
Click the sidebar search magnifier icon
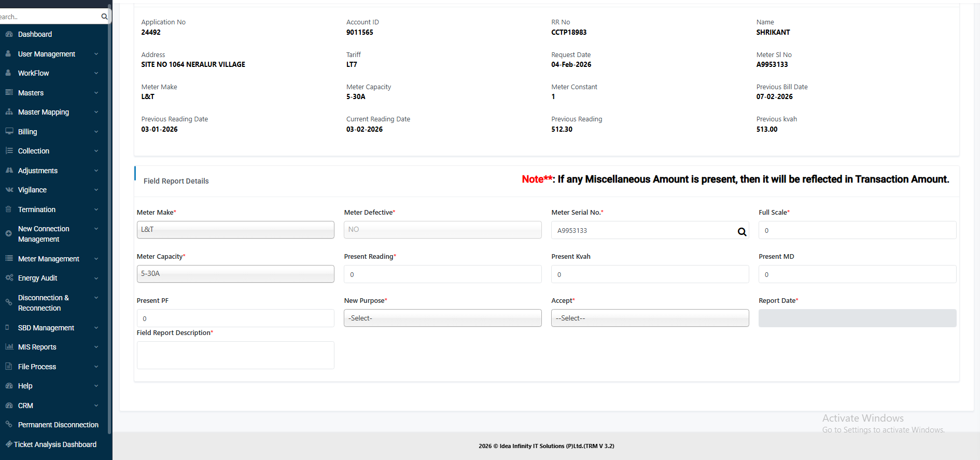pos(104,17)
